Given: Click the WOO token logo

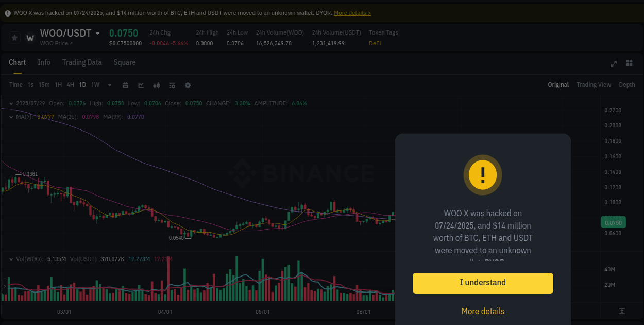Looking at the screenshot, I should [x=30, y=37].
